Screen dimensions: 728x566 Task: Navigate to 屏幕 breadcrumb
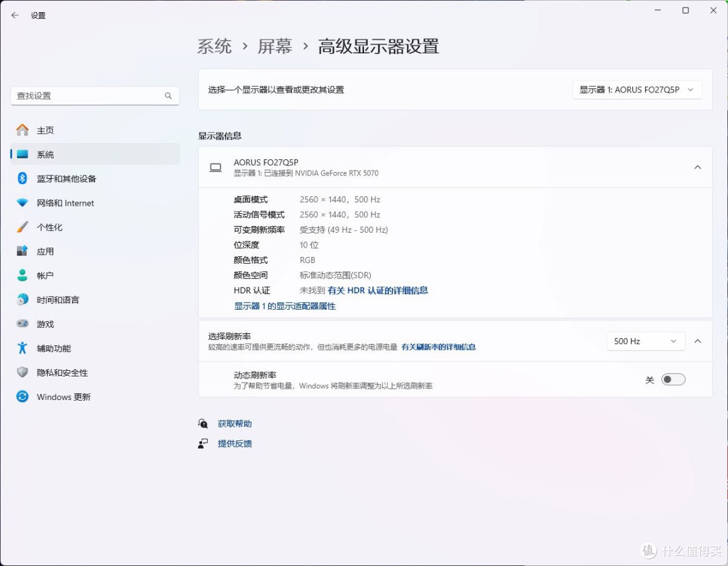point(274,46)
